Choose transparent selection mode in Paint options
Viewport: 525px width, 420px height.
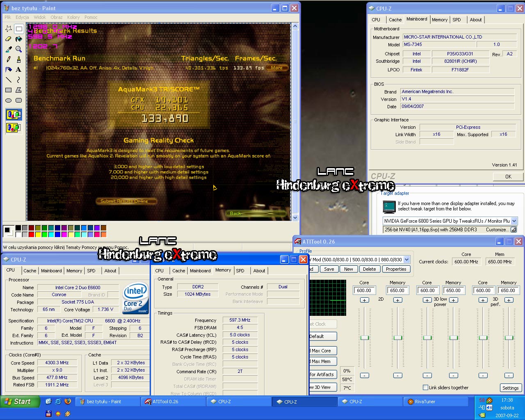click(x=14, y=128)
